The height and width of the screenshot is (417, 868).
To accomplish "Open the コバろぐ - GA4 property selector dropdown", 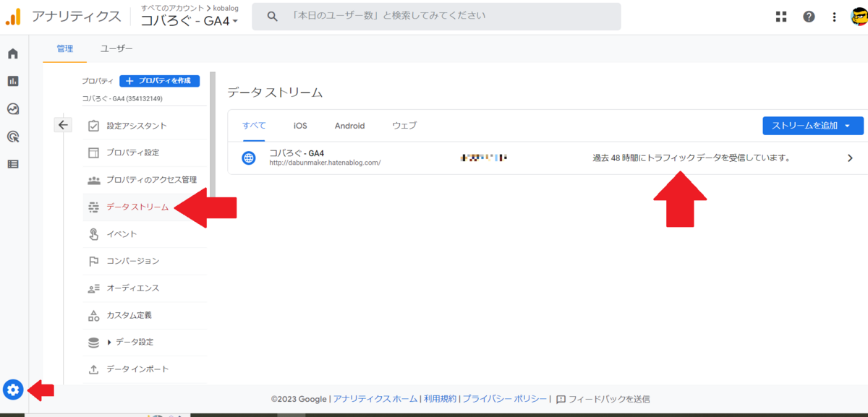I will point(190,21).
